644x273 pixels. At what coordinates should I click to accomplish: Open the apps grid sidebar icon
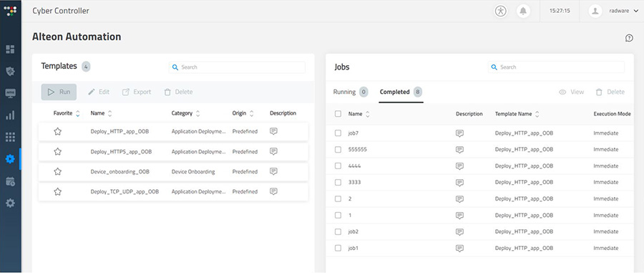click(10, 137)
